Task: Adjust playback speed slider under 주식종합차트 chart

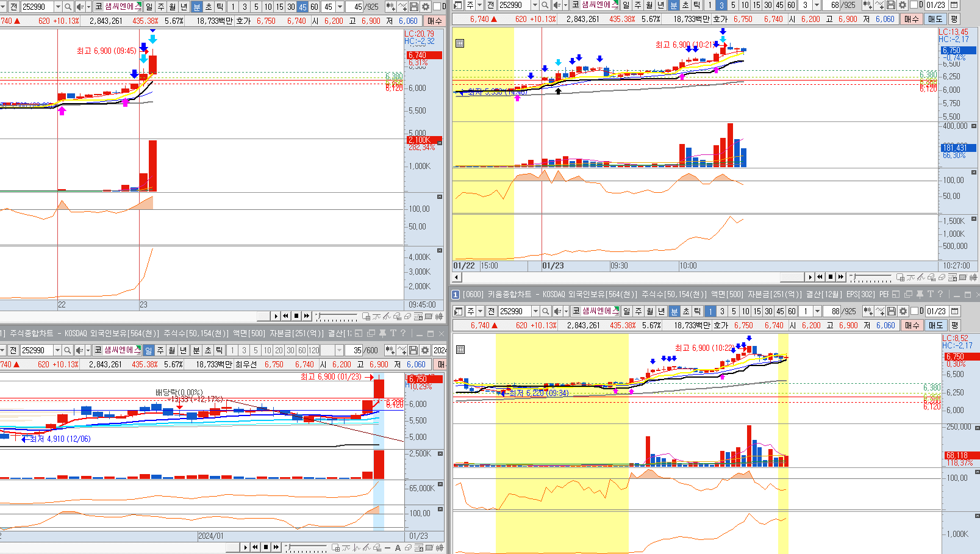Action: click(x=306, y=548)
